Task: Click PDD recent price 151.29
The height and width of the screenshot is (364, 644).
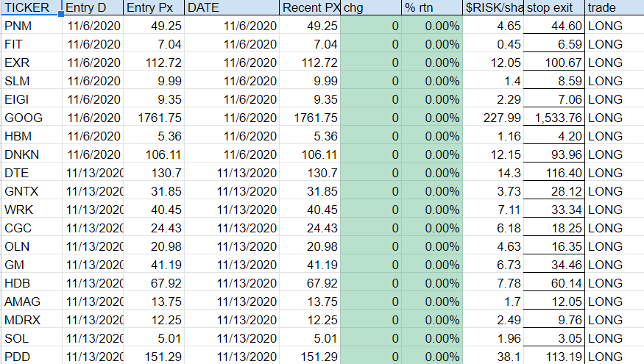Action: point(310,356)
